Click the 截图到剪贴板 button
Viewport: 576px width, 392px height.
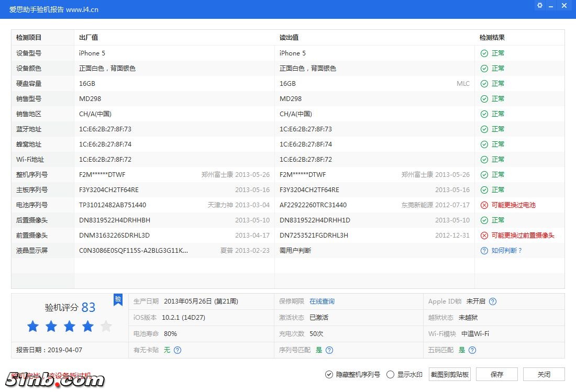pos(449,374)
